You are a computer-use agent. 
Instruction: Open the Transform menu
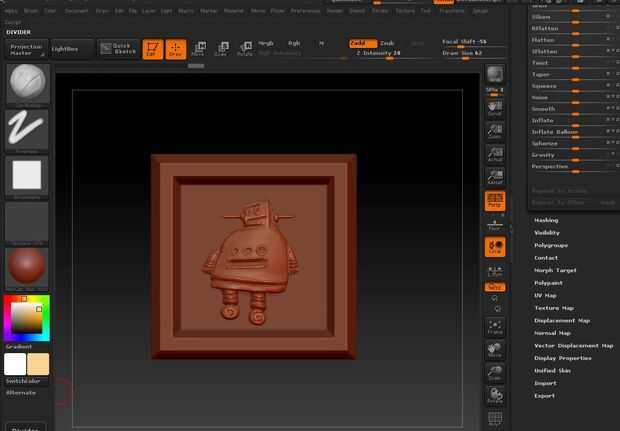click(x=452, y=11)
